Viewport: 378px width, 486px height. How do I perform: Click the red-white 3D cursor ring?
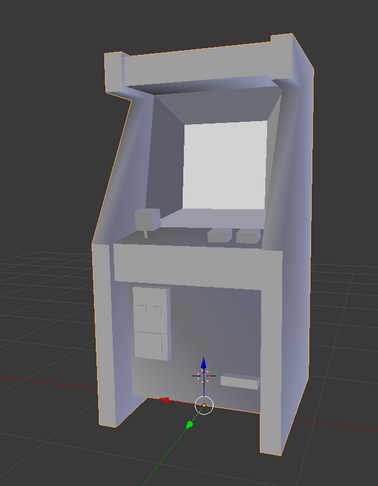[x=204, y=376]
